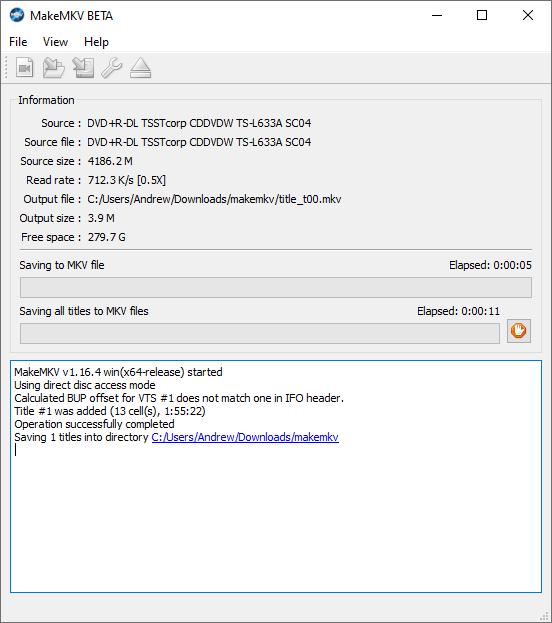Click the Backup disc folder icon
The image size is (552, 623).
coord(54,68)
